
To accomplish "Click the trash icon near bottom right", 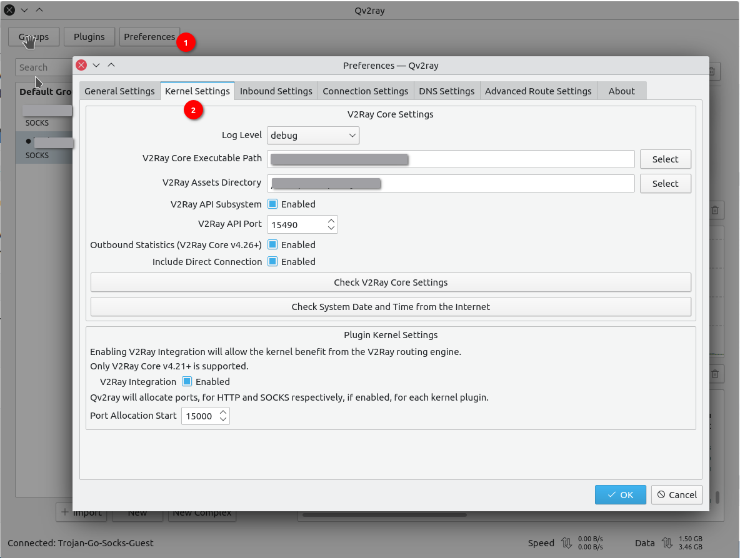I will click(x=715, y=374).
